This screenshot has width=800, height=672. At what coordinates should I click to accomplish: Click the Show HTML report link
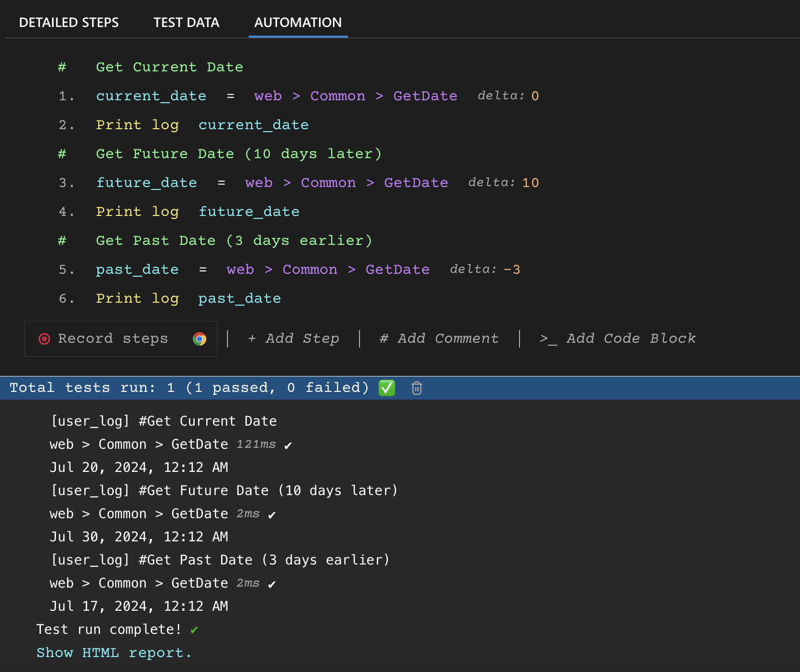[x=114, y=652]
